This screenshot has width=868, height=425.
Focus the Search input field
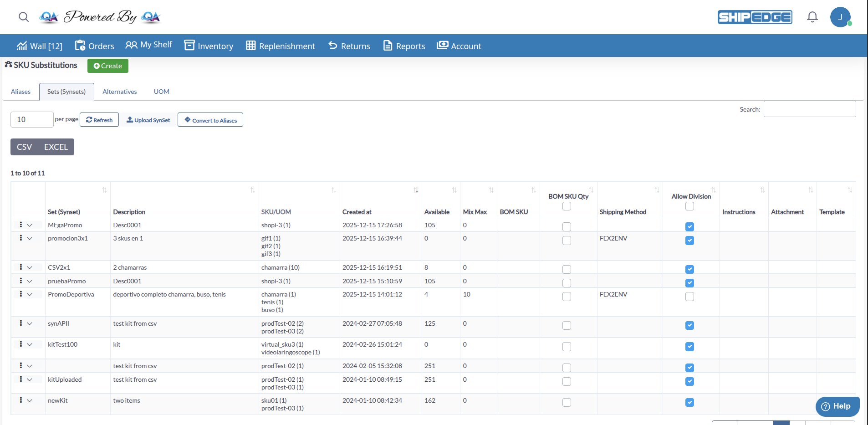click(809, 109)
